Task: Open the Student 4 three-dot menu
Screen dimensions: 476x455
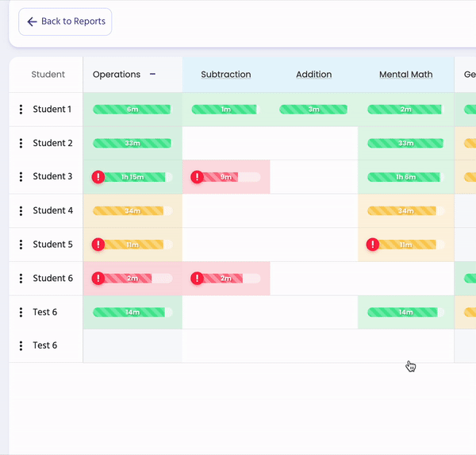Action: click(21, 210)
